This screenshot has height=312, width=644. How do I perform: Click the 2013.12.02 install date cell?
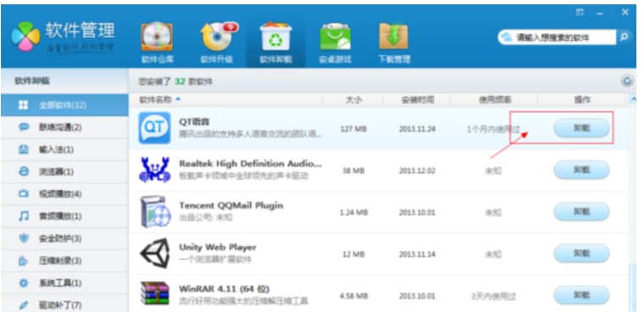417,170
